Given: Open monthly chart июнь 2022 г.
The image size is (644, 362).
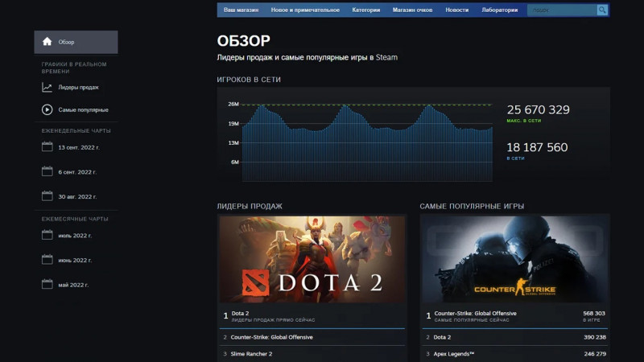Looking at the screenshot, I should (x=76, y=260).
